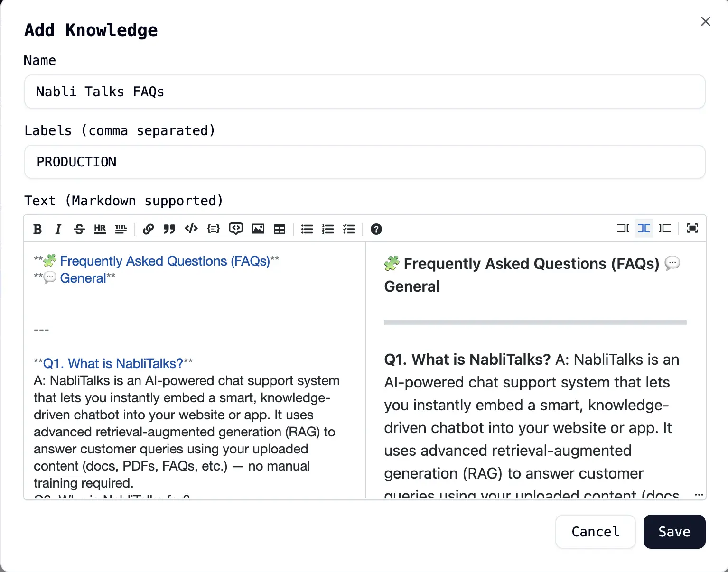Insert a table

[x=280, y=229]
